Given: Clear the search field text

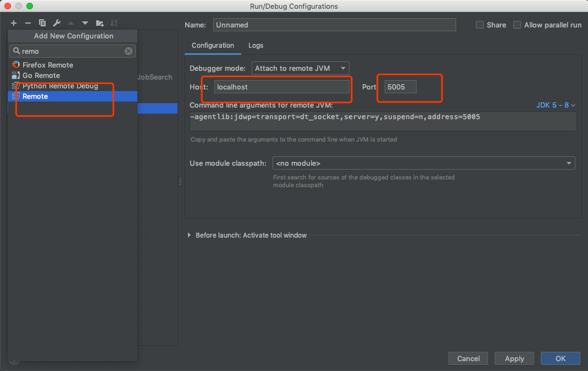Looking at the screenshot, I should pos(129,51).
